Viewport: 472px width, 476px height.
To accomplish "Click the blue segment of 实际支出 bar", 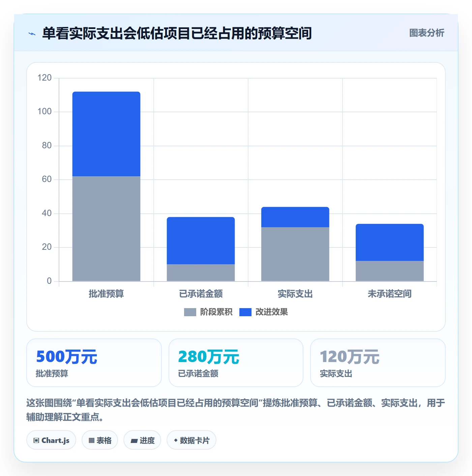I will tap(295, 217).
